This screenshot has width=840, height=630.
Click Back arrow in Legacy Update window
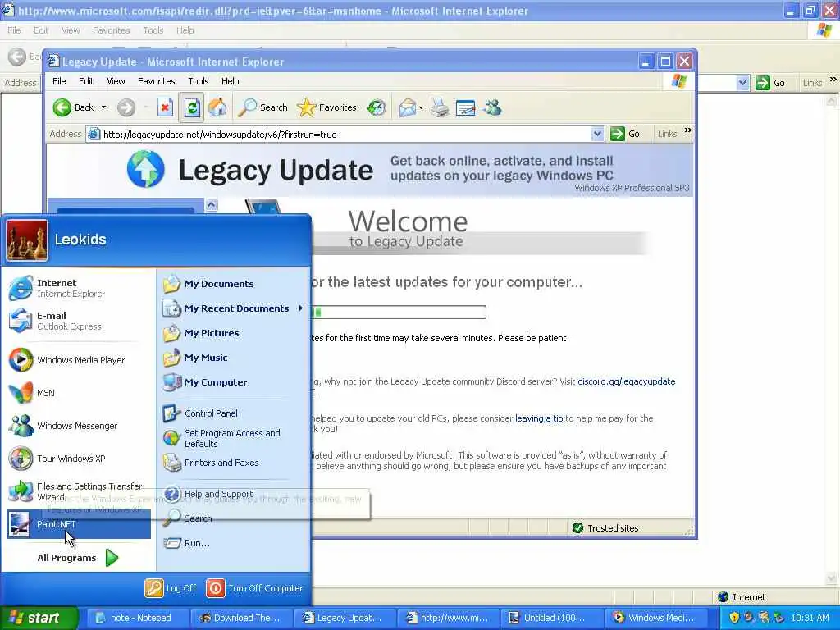pyautogui.click(x=74, y=107)
